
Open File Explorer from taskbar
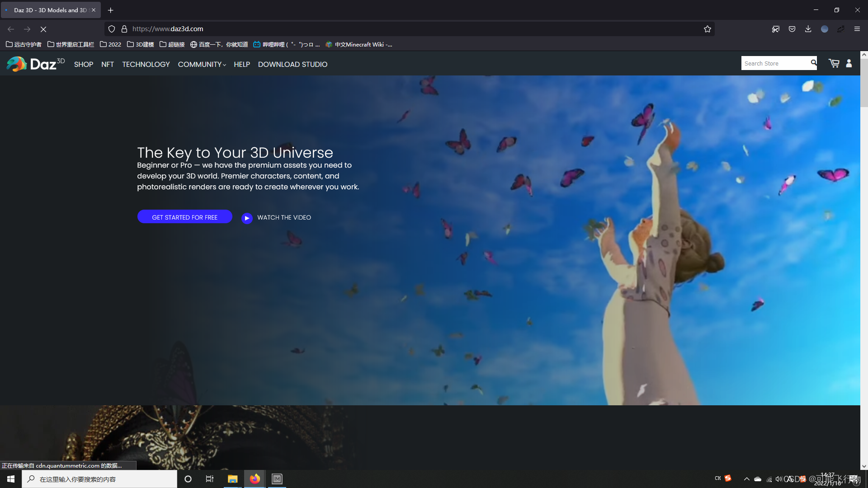click(232, 479)
